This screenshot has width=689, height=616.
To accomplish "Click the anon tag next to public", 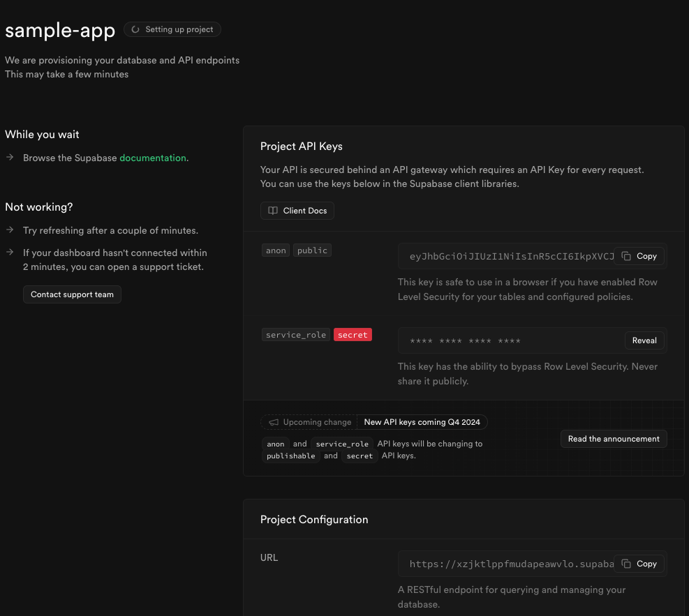I will click(x=276, y=250).
